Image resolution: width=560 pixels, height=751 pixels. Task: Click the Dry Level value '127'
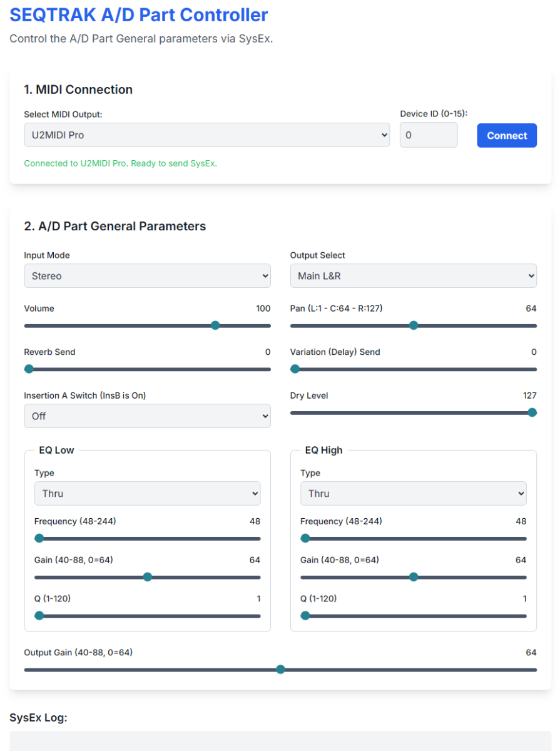[x=529, y=396]
